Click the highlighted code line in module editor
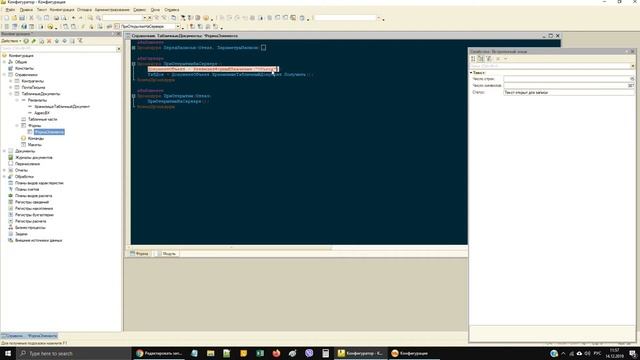640x360 pixels. point(213,69)
